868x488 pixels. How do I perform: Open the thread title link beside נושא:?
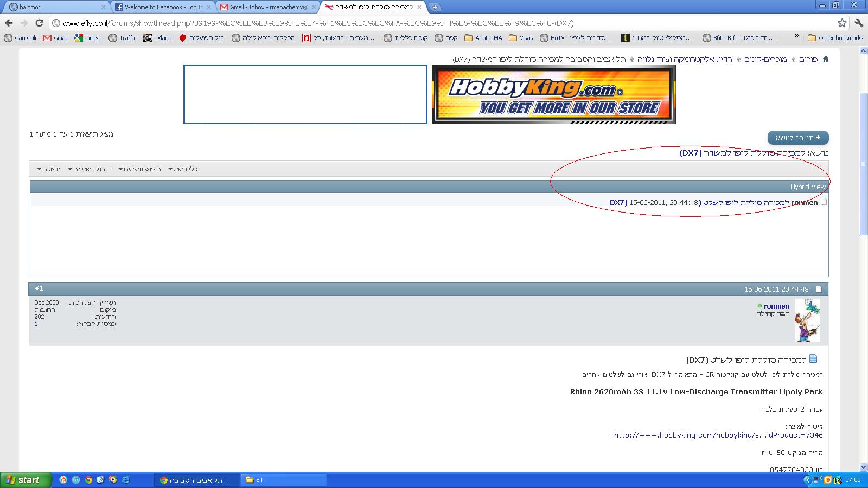click(743, 153)
